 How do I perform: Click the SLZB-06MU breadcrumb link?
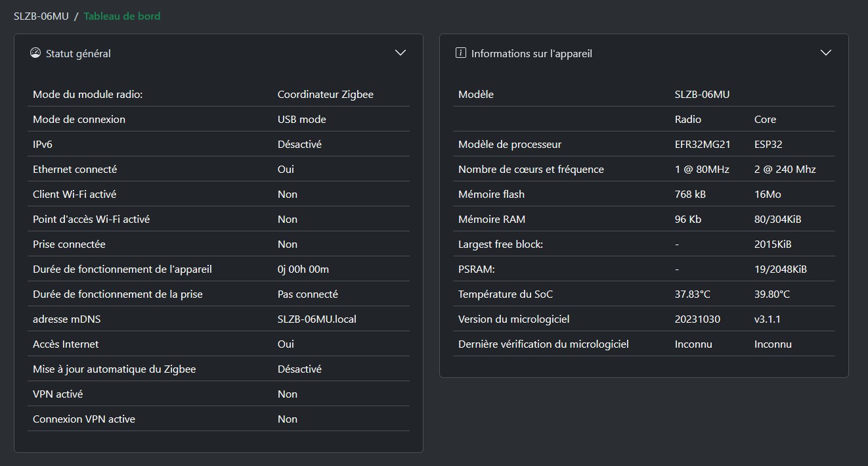click(x=41, y=16)
